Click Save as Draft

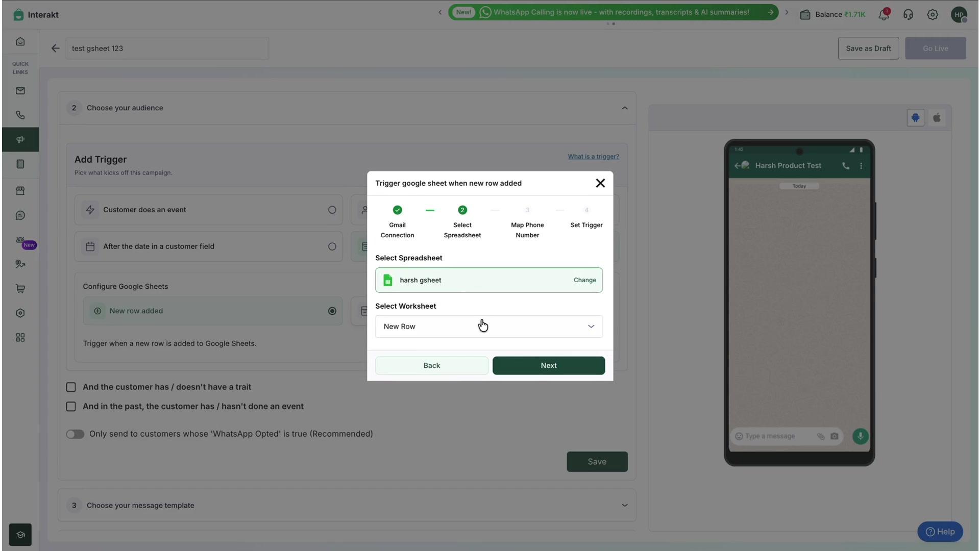pos(868,48)
